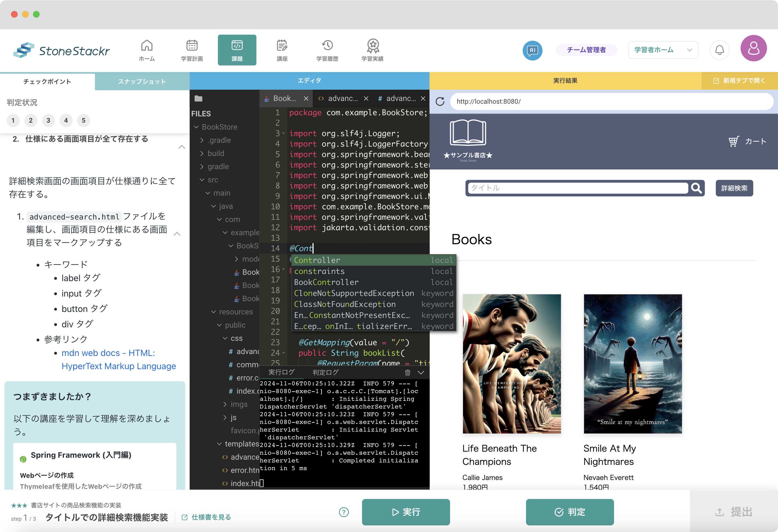
Task: Select checkpoint number 5 circle
Action: click(x=83, y=120)
